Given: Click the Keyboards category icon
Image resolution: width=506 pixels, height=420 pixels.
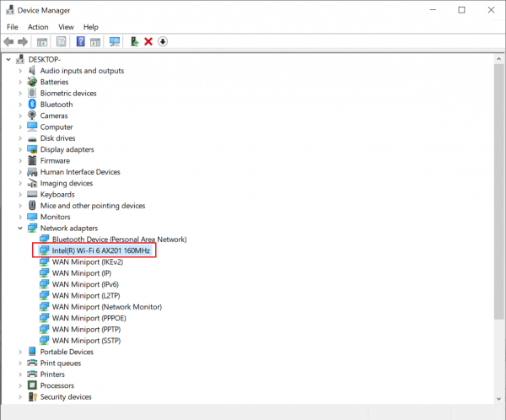Looking at the screenshot, I should (32, 194).
